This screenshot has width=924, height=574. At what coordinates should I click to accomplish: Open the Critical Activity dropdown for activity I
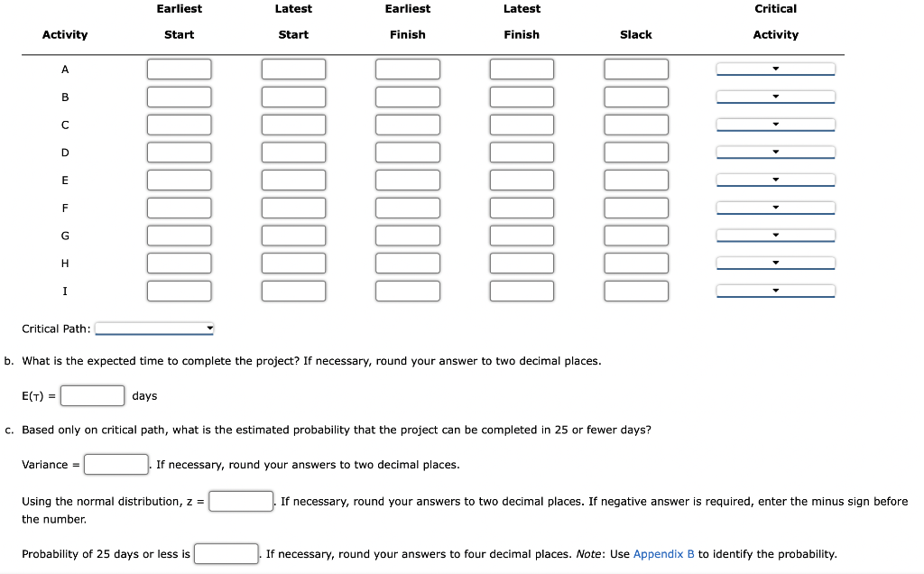pyautogui.click(x=775, y=290)
